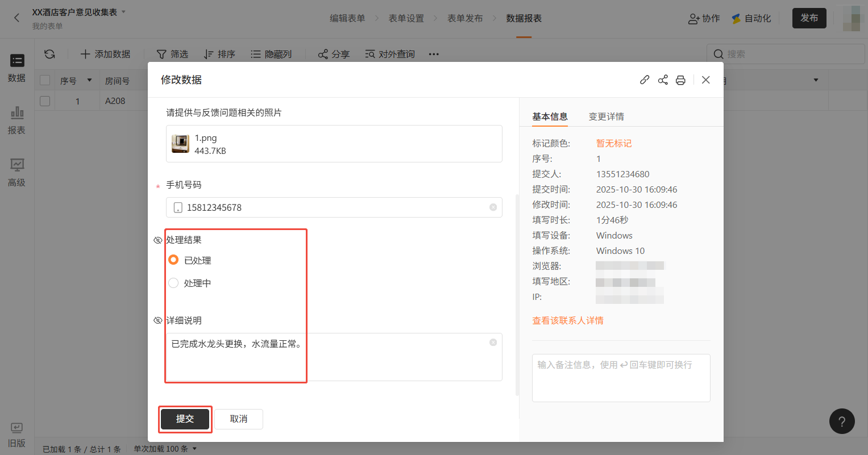Select the 处理中 radio option
The height and width of the screenshot is (455, 868).
tap(174, 283)
